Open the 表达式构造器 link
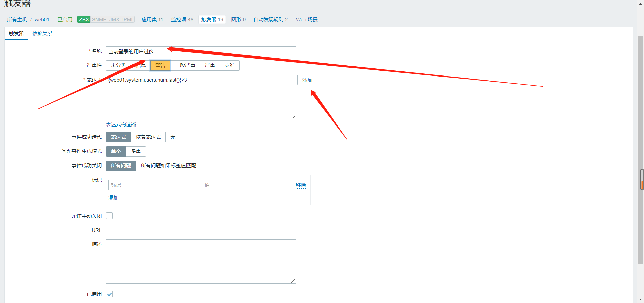This screenshot has height=303, width=644. click(x=121, y=124)
